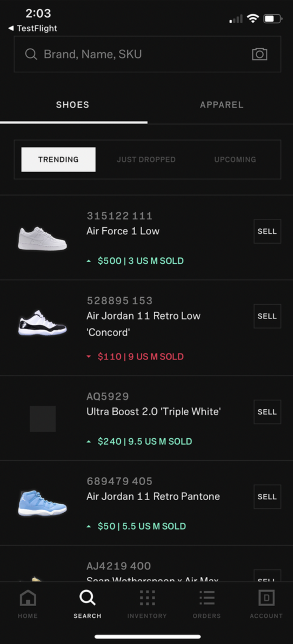The height and width of the screenshot is (644, 293).
Task: Switch filter to Upcoming
Action: [235, 159]
